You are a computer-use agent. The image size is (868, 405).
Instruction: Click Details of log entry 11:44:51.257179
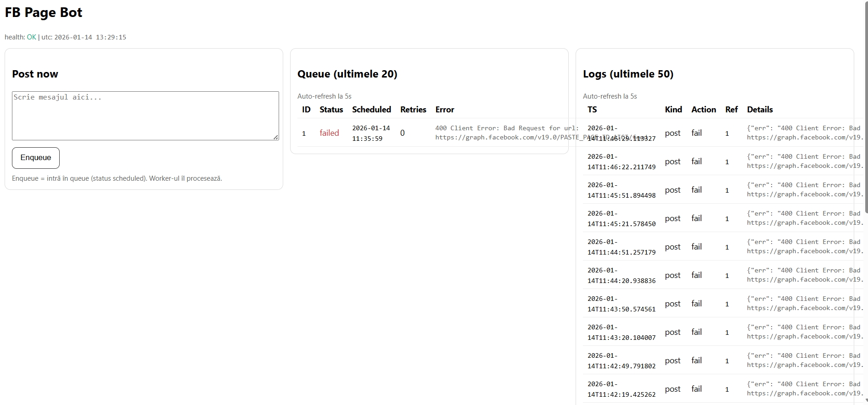(803, 247)
